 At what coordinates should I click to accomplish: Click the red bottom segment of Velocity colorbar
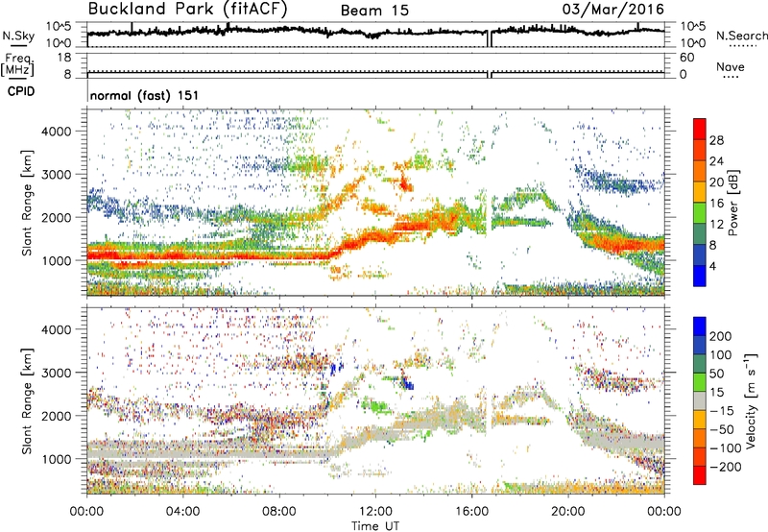coord(700,475)
